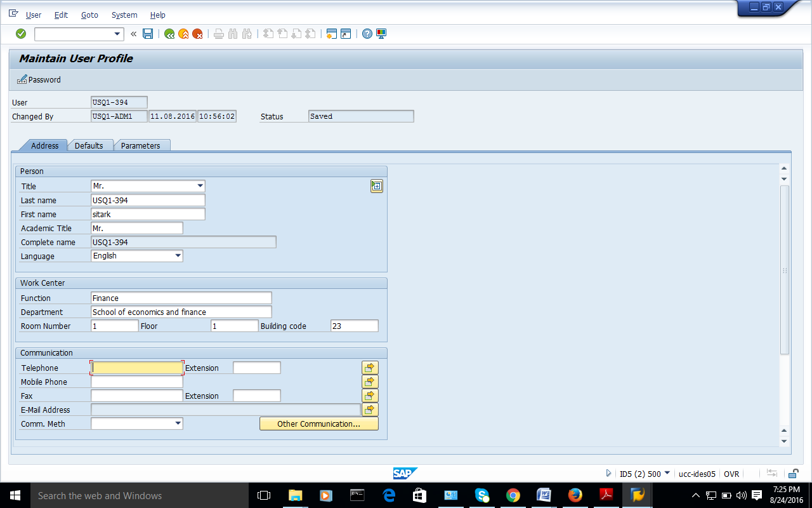This screenshot has height=508, width=812.
Task: Click the Department input field
Action: click(181, 312)
